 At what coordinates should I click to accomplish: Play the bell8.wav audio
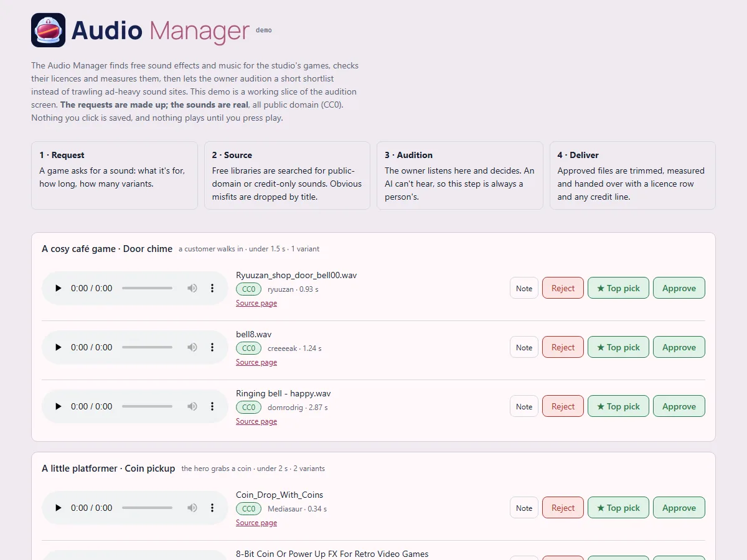coord(59,347)
